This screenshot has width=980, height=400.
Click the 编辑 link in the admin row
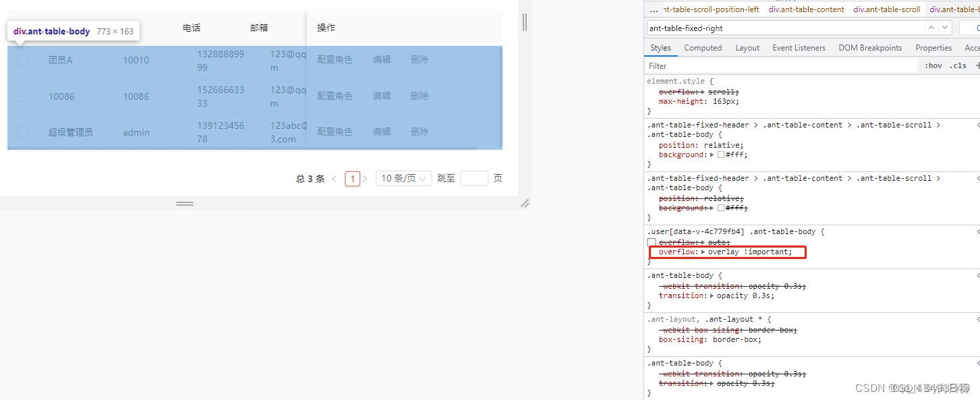[382, 132]
